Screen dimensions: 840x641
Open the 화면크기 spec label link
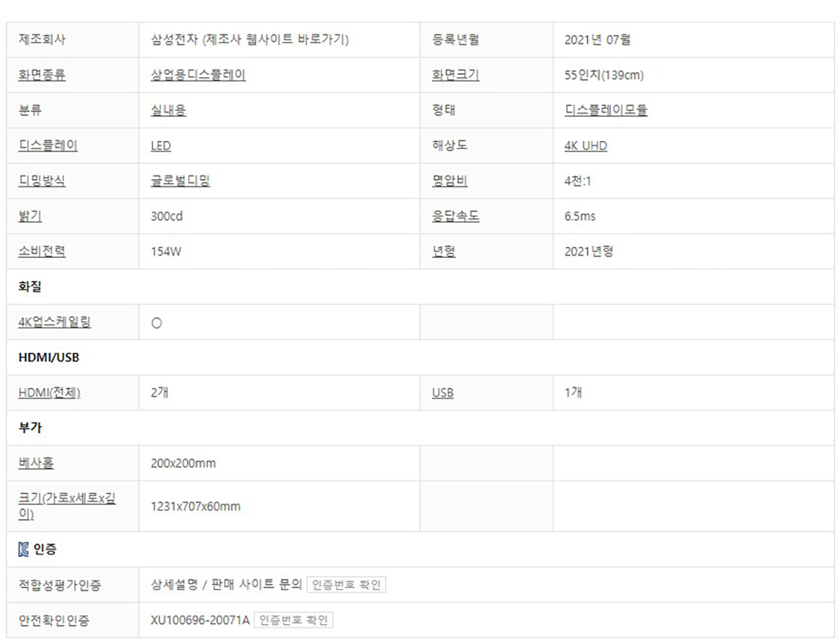(x=455, y=75)
